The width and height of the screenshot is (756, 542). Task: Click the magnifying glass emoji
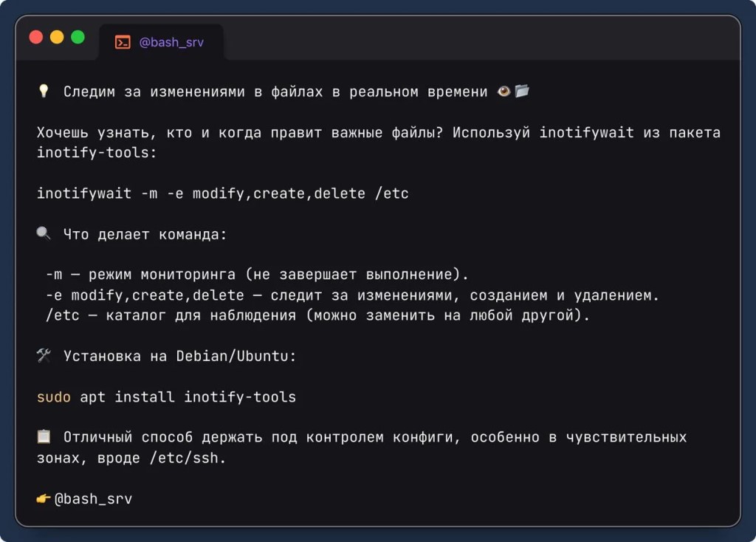click(x=44, y=234)
